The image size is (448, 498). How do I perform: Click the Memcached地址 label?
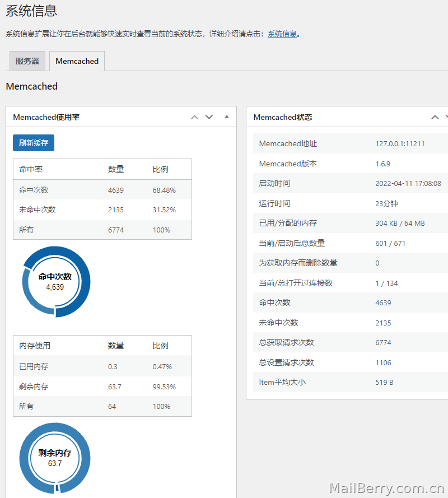[x=288, y=143]
